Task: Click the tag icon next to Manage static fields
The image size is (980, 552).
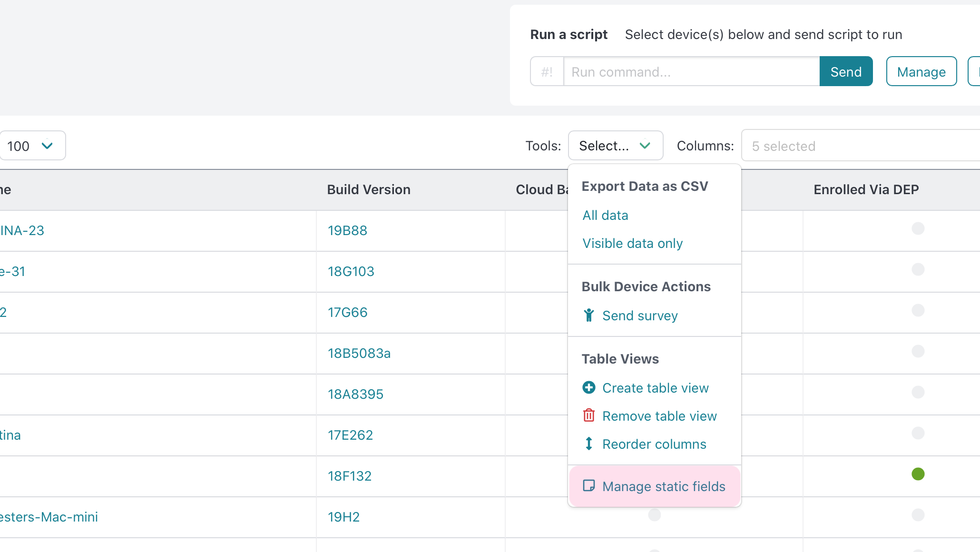Action: [589, 486]
